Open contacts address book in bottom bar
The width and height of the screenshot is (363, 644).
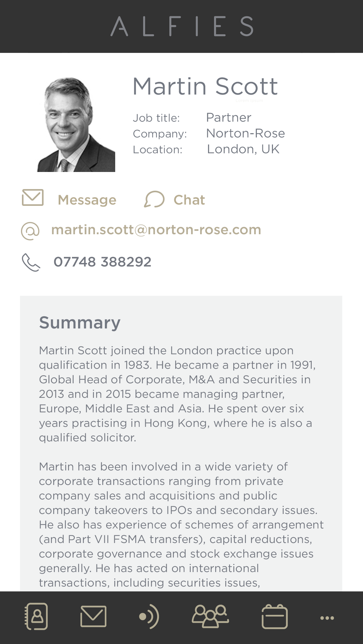point(36,617)
